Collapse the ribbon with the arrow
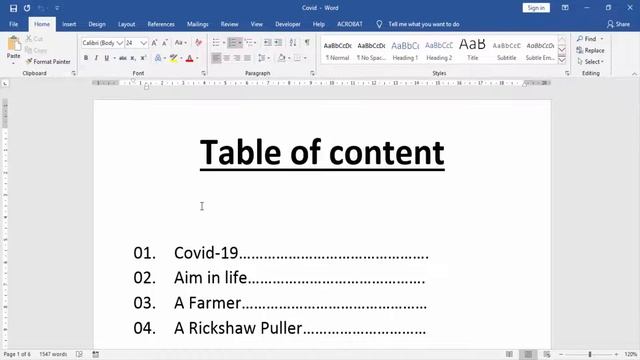Viewport: 640px width, 360px height. pyautogui.click(x=634, y=74)
